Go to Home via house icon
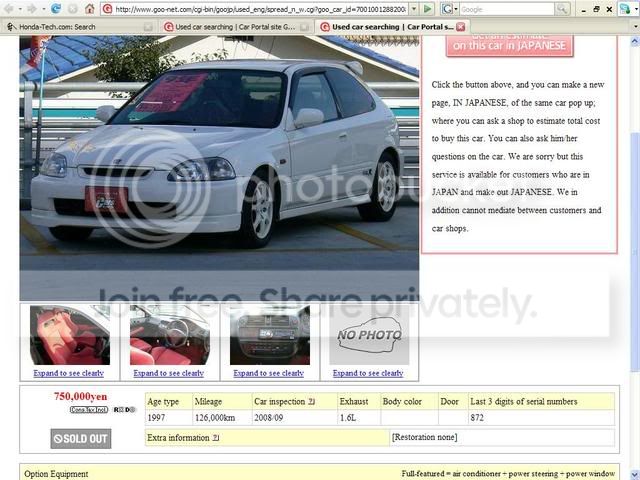 (x=89, y=8)
